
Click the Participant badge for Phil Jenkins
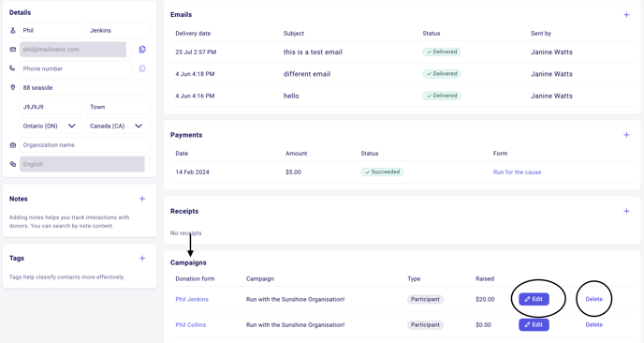pos(425,299)
